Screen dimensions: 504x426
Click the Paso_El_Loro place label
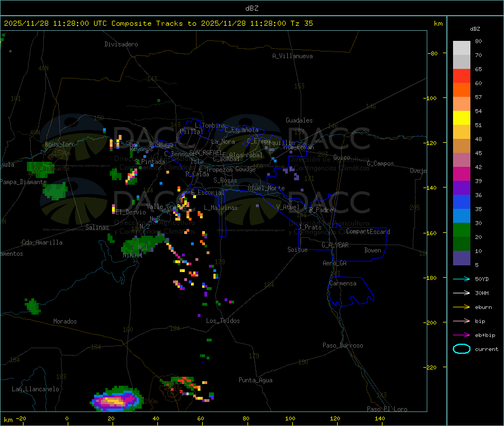(387, 409)
